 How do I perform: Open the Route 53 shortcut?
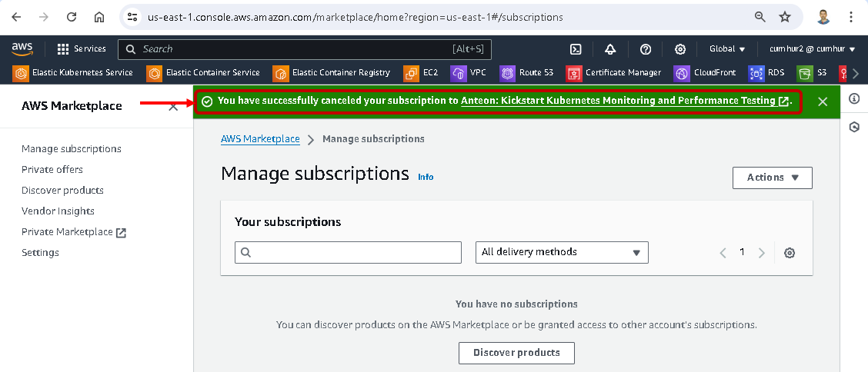click(527, 73)
